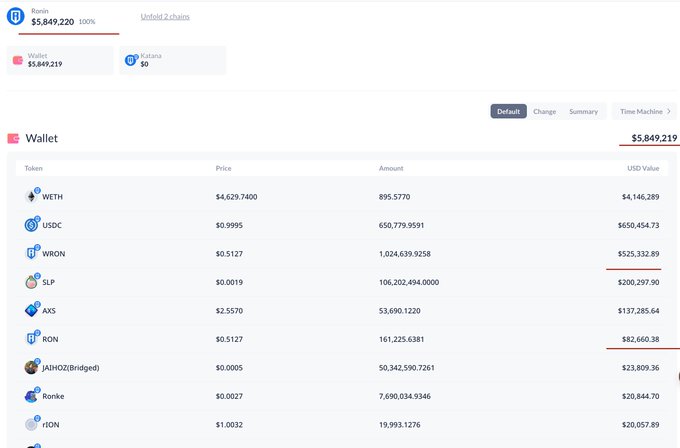This screenshot has height=448, width=680.
Task: Click the Time Machine chevron arrow
Action: pyautogui.click(x=669, y=111)
